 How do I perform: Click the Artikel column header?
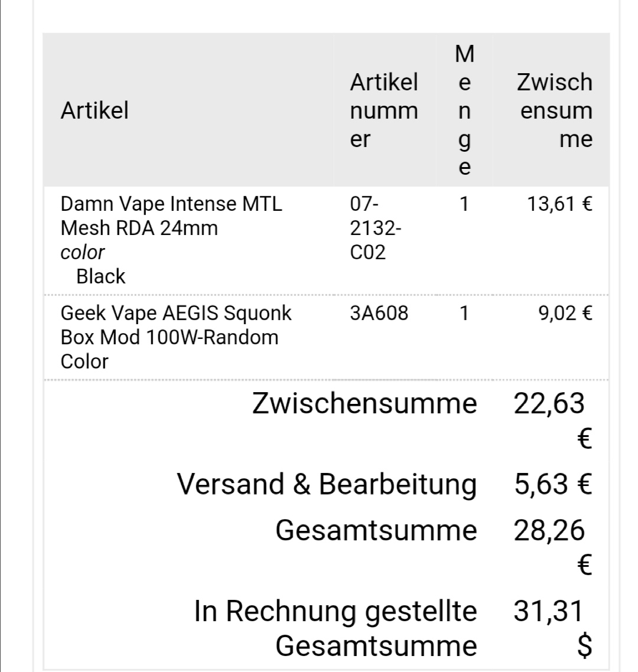coord(95,110)
